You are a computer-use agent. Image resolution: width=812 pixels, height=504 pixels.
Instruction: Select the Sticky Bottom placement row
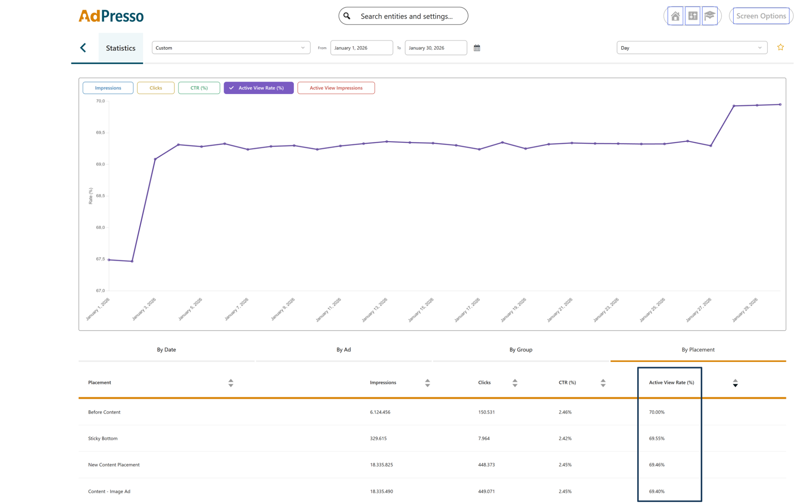[432, 438]
